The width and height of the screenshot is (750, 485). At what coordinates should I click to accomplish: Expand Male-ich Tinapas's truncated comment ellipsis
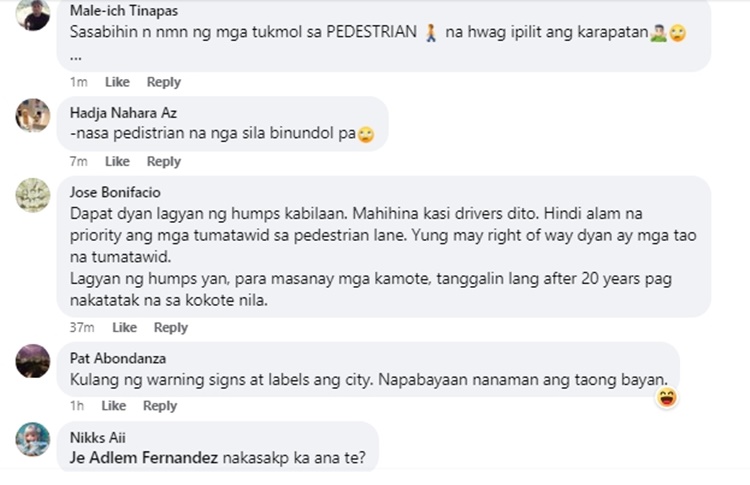point(76,56)
